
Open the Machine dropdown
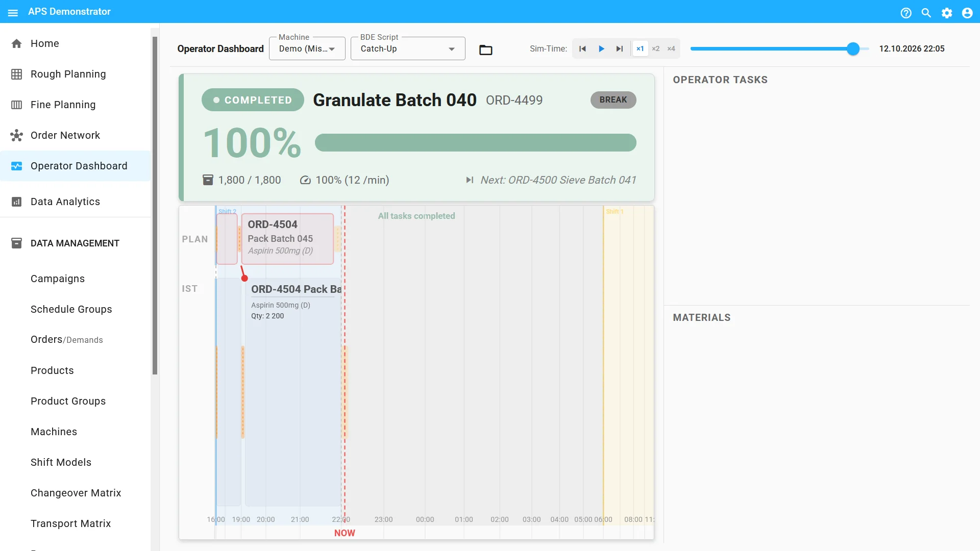click(x=307, y=48)
